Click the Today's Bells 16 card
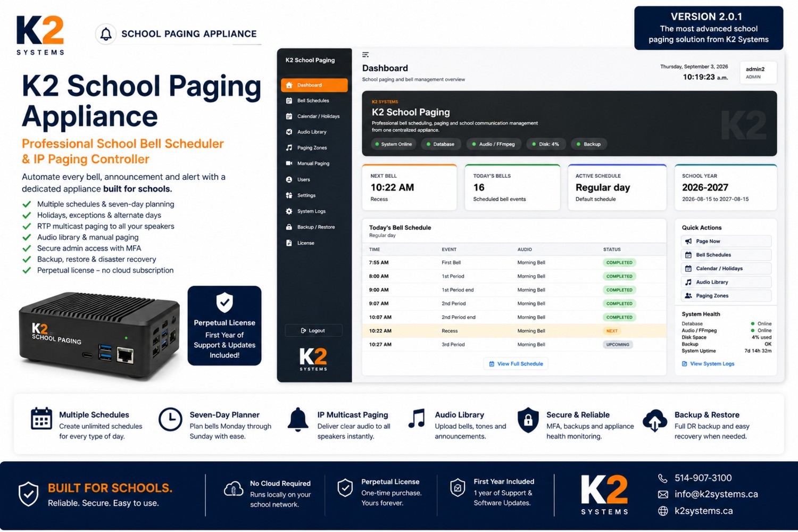The height and width of the screenshot is (532, 798). 512,187
